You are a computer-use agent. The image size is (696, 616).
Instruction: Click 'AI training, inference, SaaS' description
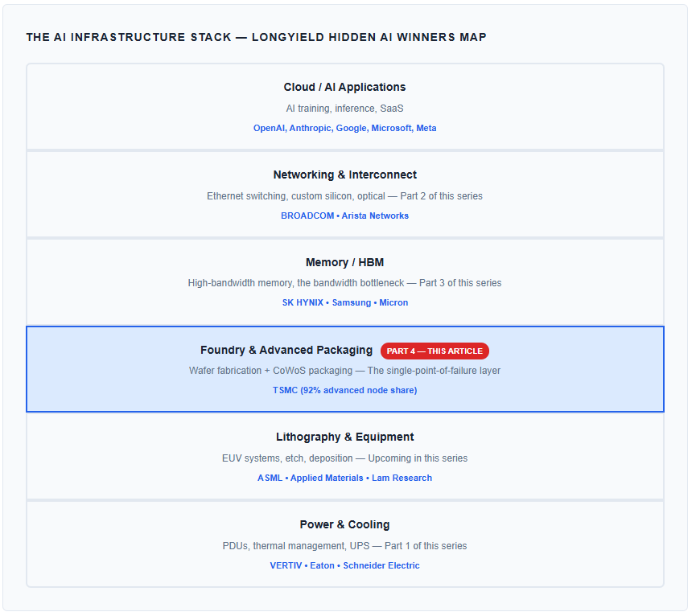(x=344, y=109)
